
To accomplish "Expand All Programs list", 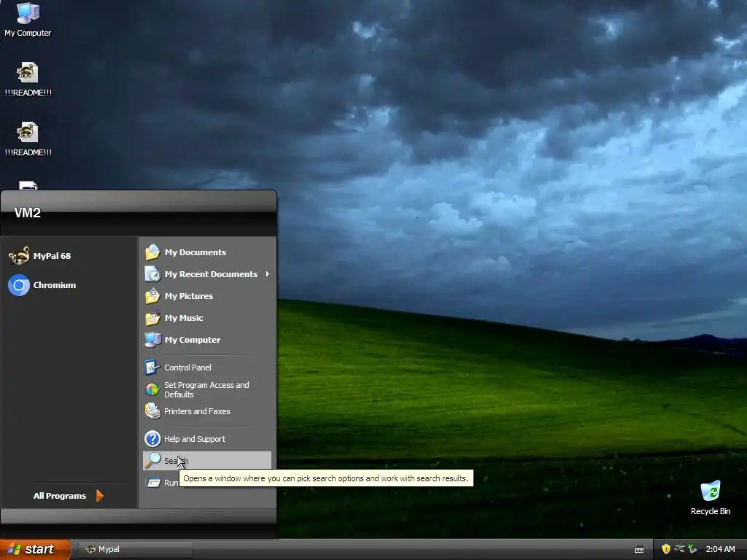I will point(68,496).
